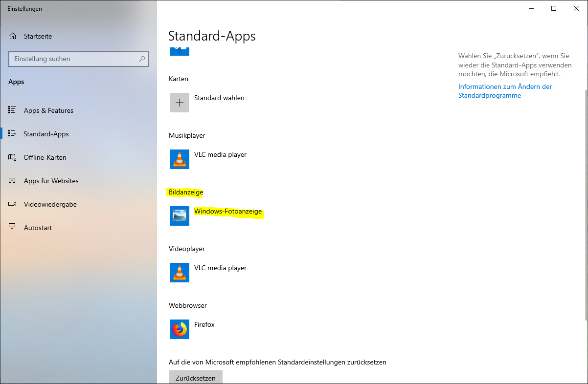Change Webbrowser default Firefox
This screenshot has width=588, height=384.
click(204, 325)
